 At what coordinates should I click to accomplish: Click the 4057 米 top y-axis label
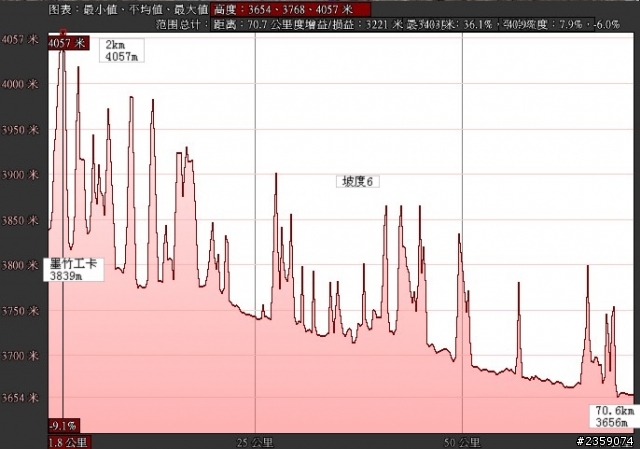tap(20, 40)
